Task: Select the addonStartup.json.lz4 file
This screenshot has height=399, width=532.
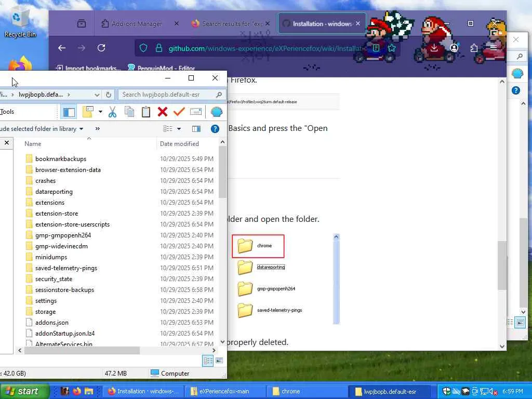Action: 65,334
